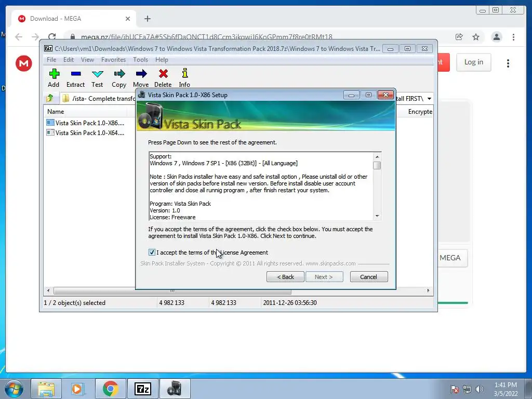This screenshot has width=532, height=399.
Task: Click the share page icon in Chrome address bar
Action: coord(459,37)
